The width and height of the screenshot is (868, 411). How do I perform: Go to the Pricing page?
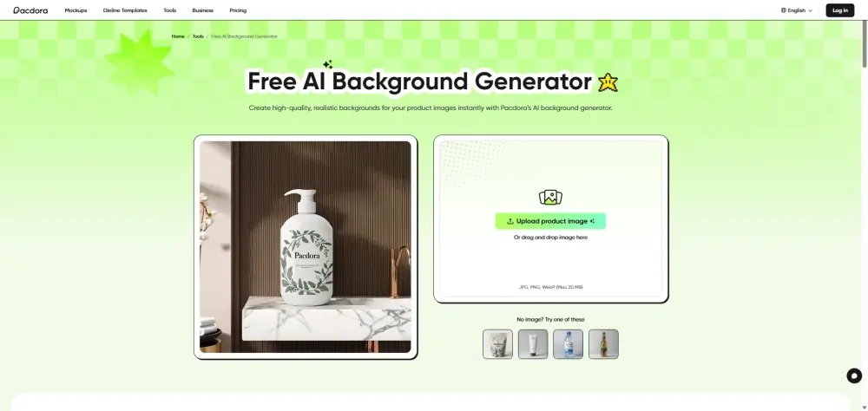(x=238, y=10)
